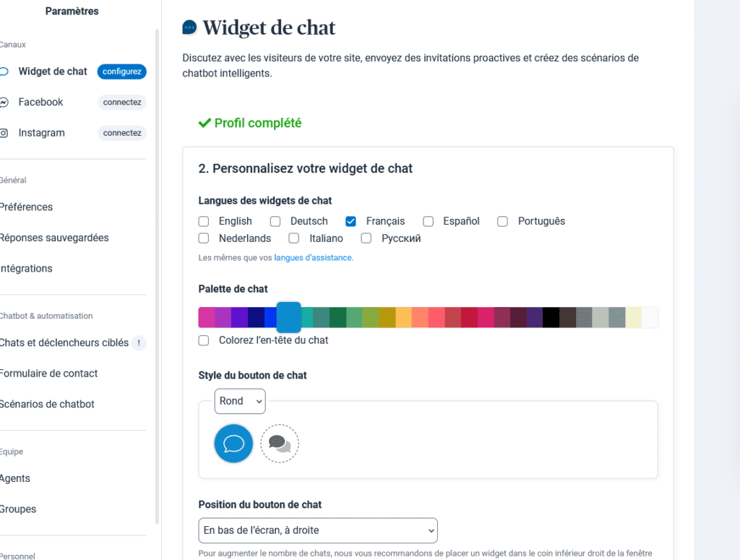Tick the Colorez l'en-tête du chat checkbox
The image size is (740, 560).
point(203,340)
